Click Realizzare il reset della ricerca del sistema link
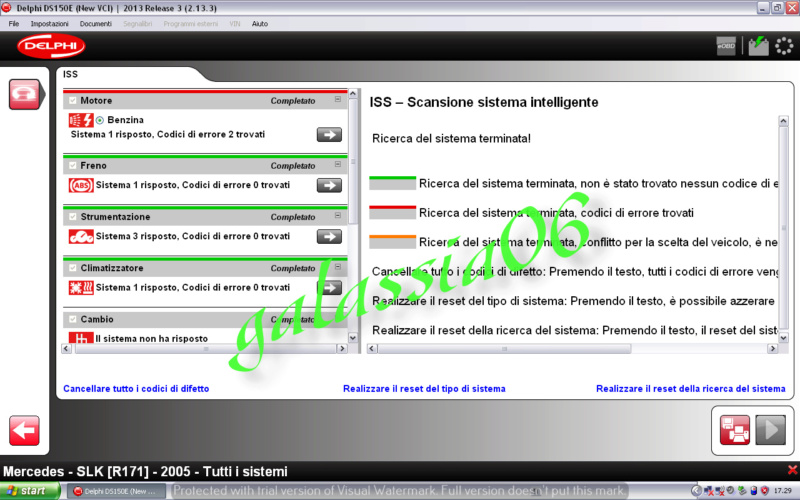 [691, 389]
